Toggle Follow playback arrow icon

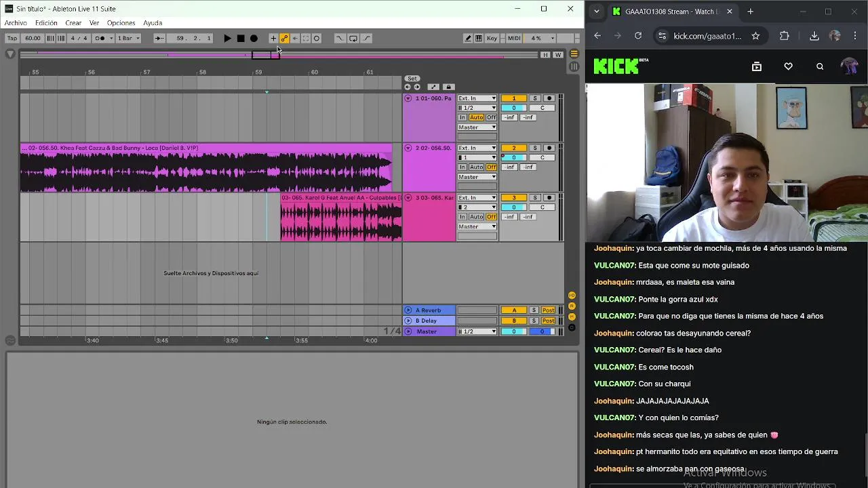pos(159,39)
